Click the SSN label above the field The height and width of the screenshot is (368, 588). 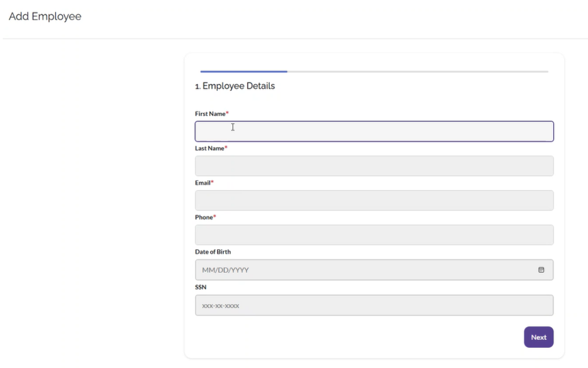pyautogui.click(x=200, y=287)
